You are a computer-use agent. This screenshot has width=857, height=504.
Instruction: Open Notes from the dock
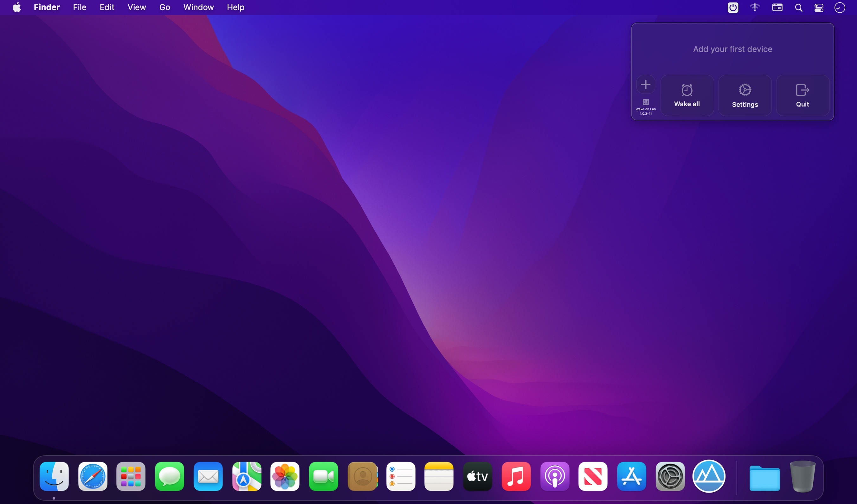point(439,476)
